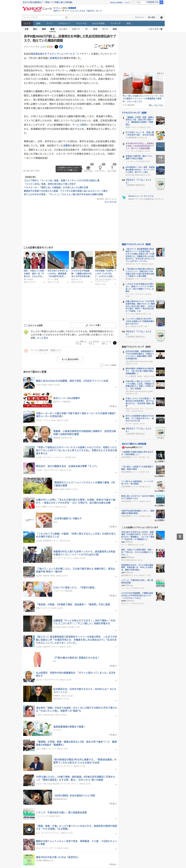Share the article on Facebook
This screenshot has height=868, width=186.
[61, 47]
